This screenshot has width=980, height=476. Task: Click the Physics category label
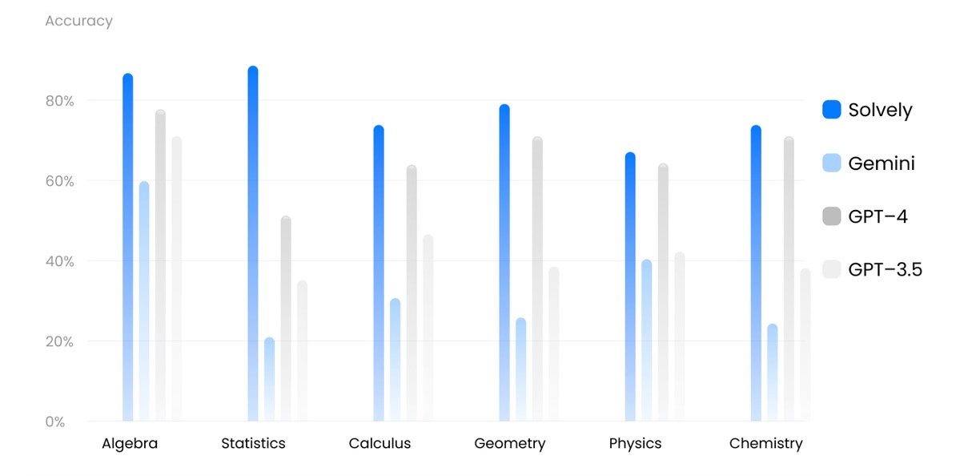(635, 443)
